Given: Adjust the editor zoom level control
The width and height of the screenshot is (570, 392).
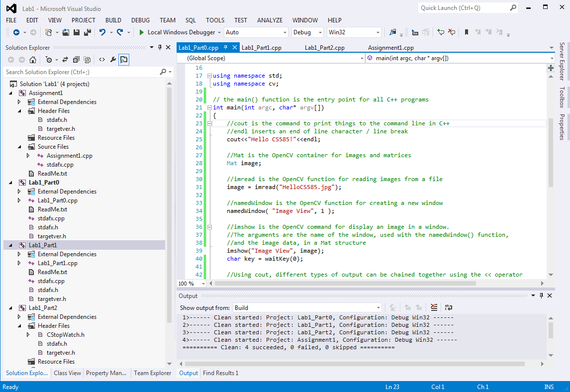Looking at the screenshot, I should point(191,283).
